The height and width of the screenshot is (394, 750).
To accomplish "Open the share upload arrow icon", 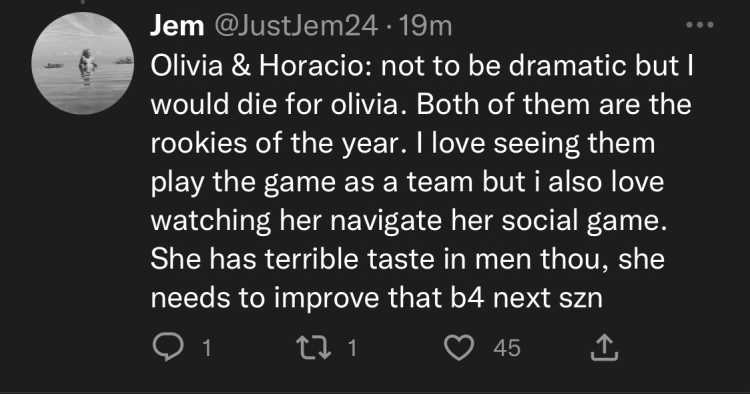I will tap(605, 347).
